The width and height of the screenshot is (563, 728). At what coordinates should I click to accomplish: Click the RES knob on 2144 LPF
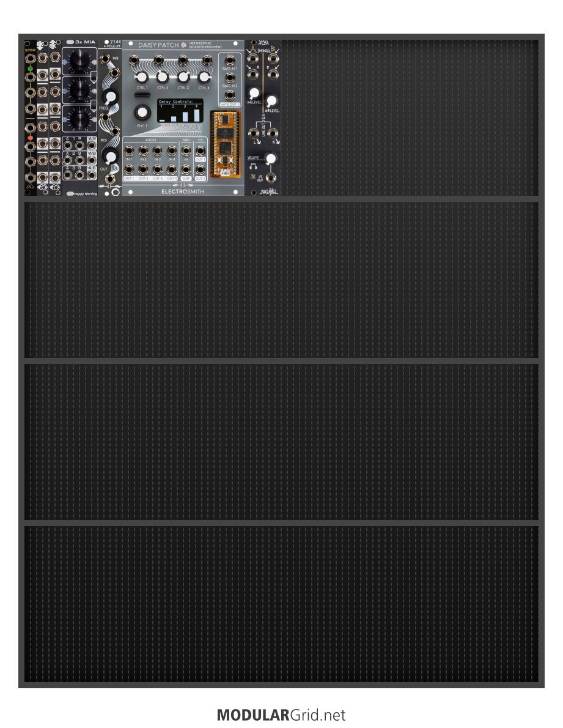110,157
